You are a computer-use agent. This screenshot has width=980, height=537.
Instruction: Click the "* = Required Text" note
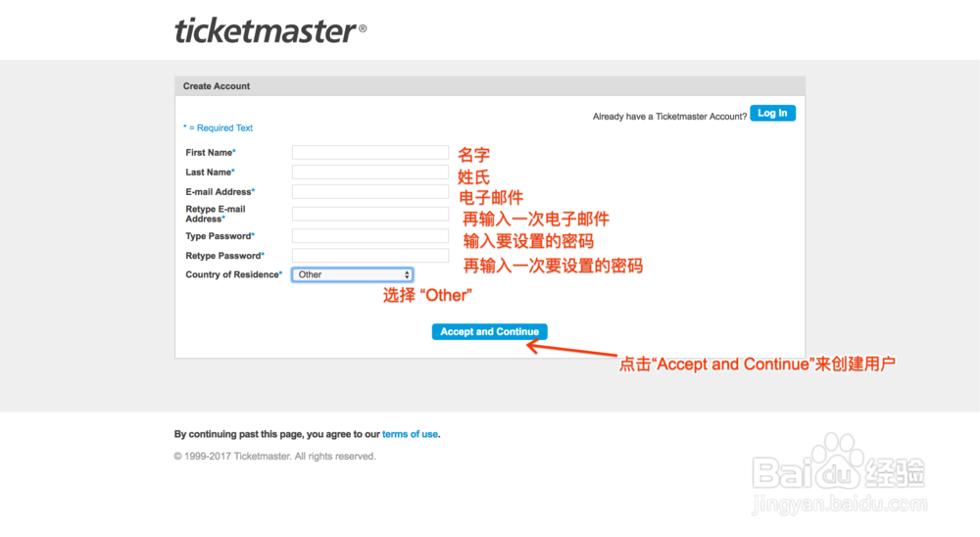pos(218,127)
